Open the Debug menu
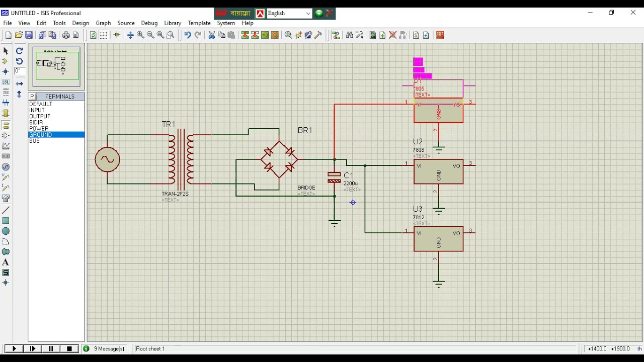644x362 pixels. pos(149,23)
